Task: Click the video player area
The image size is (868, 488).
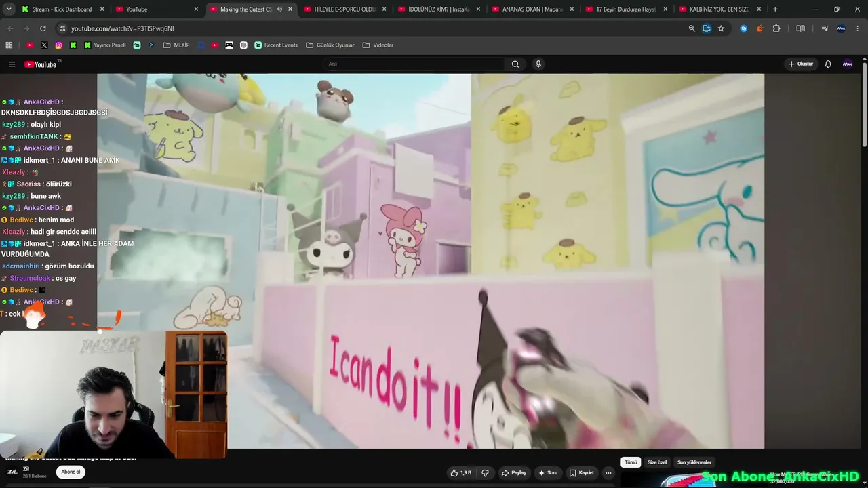Action: [x=431, y=261]
